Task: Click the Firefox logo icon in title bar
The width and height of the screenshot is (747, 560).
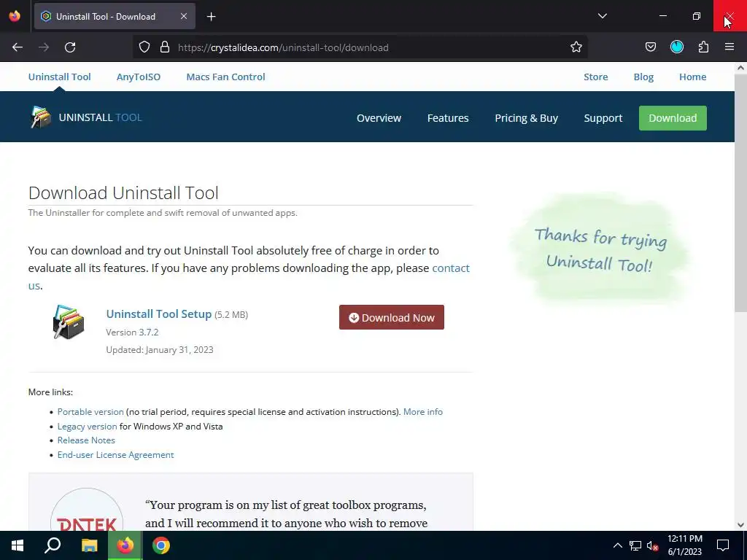Action: pyautogui.click(x=15, y=16)
